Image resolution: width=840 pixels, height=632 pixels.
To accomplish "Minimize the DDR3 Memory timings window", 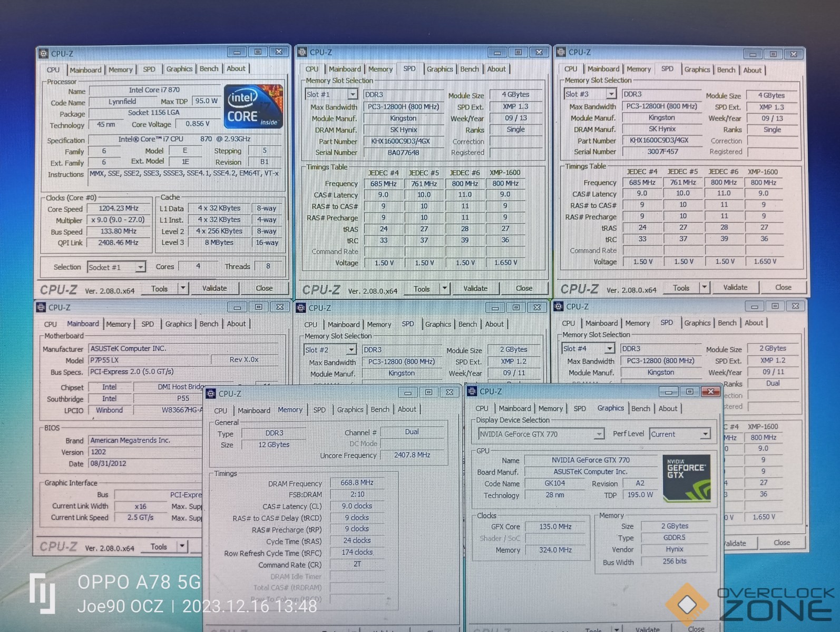I will tap(407, 392).
